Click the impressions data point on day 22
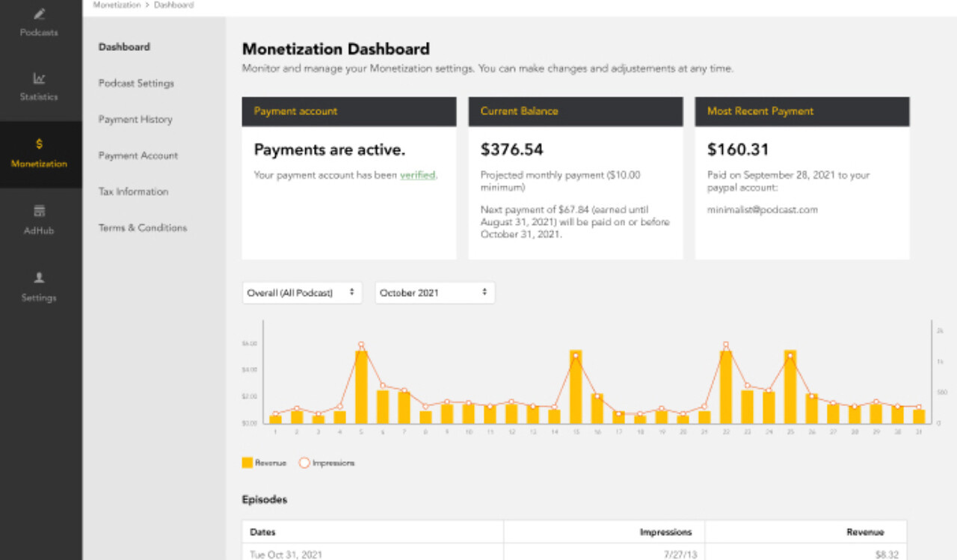This screenshot has width=957, height=560. [x=725, y=345]
